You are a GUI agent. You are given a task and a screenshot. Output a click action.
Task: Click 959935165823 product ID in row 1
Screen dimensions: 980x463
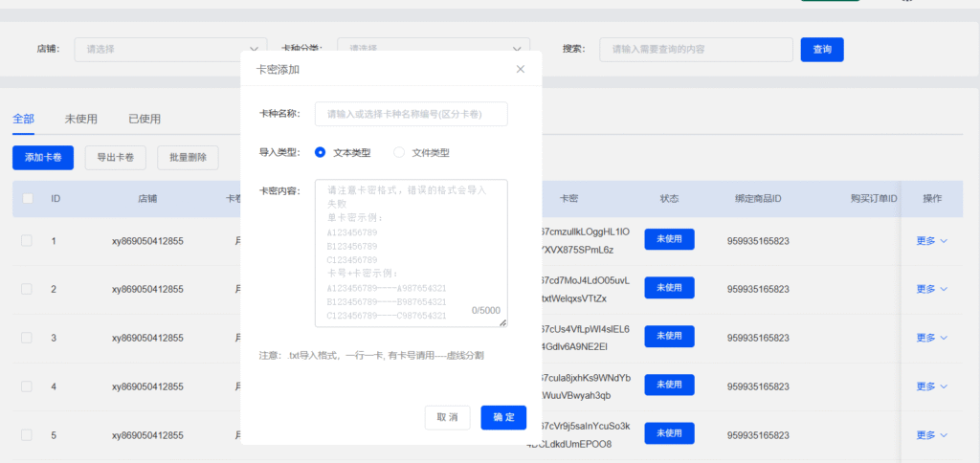pyautogui.click(x=758, y=240)
